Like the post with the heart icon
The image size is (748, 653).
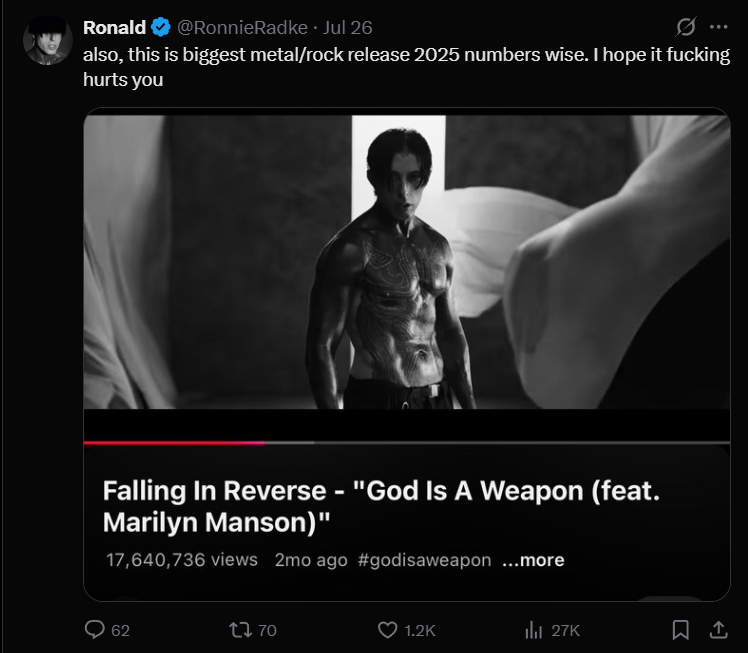387,630
